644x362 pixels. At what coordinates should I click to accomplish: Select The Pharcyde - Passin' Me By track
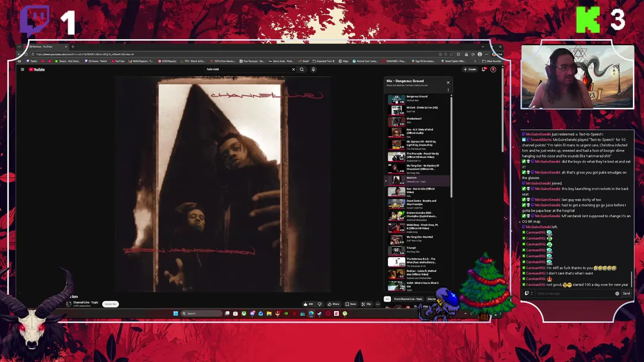(419, 157)
